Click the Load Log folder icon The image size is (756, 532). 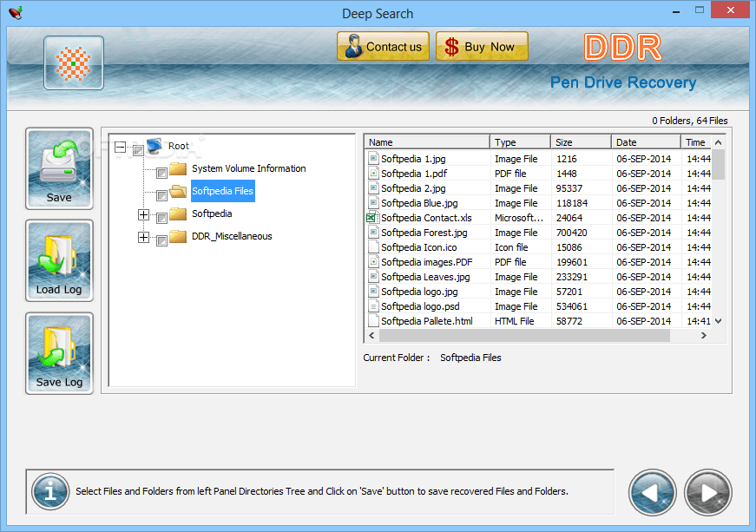pos(58,254)
